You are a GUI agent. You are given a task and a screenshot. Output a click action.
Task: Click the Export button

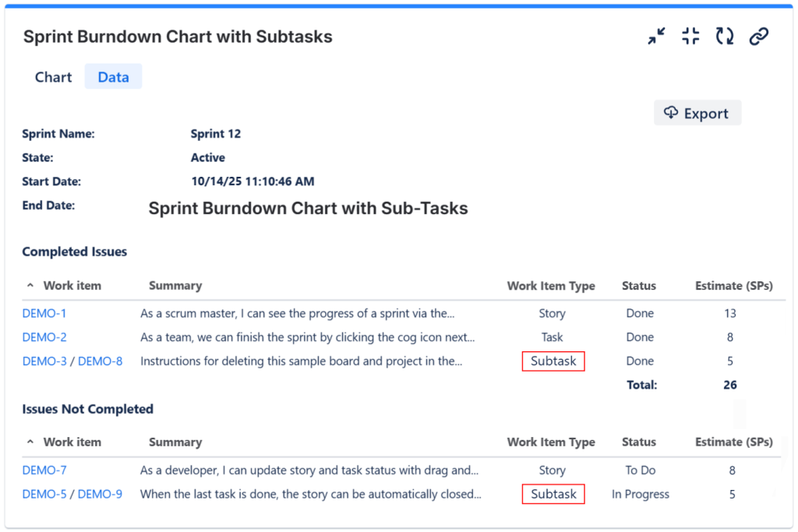pyautogui.click(x=697, y=114)
